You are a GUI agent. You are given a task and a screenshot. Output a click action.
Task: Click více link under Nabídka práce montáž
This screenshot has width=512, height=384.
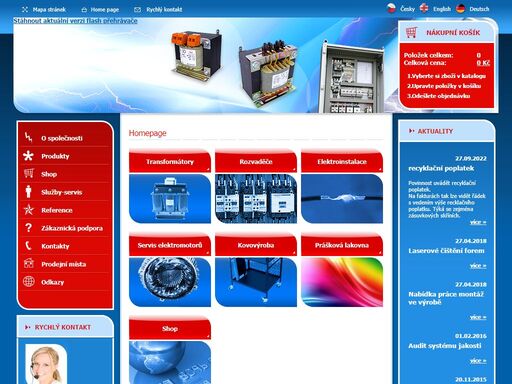coord(478,317)
